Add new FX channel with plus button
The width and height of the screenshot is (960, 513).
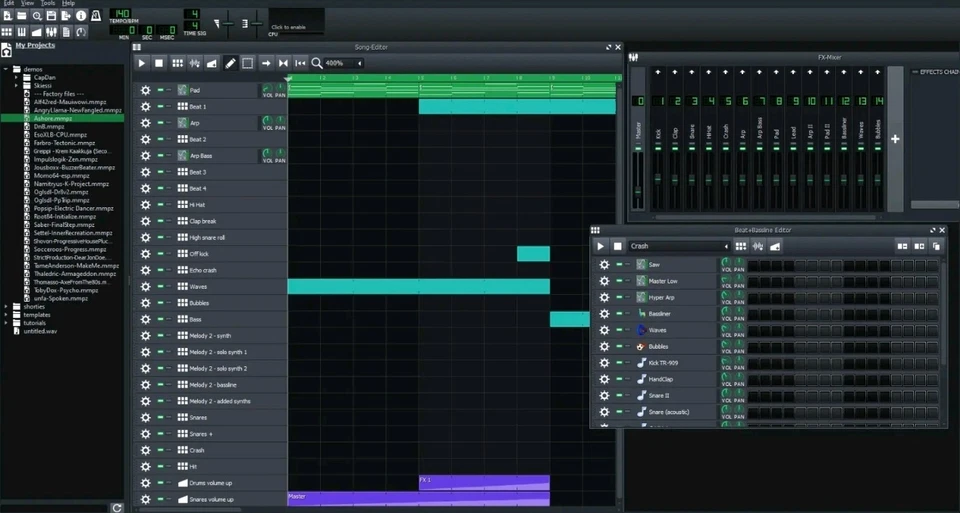pos(895,139)
